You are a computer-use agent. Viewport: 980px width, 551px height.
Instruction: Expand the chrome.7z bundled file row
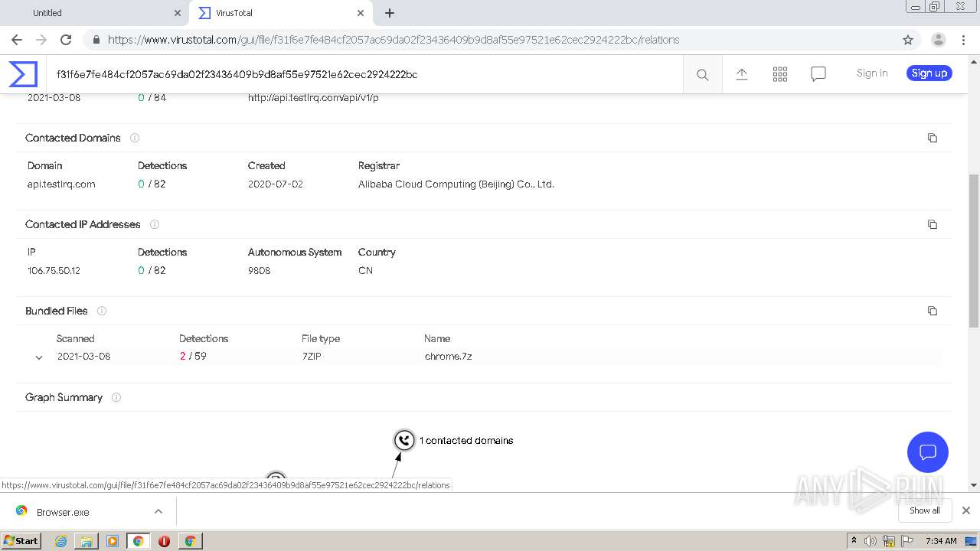pyautogui.click(x=39, y=357)
